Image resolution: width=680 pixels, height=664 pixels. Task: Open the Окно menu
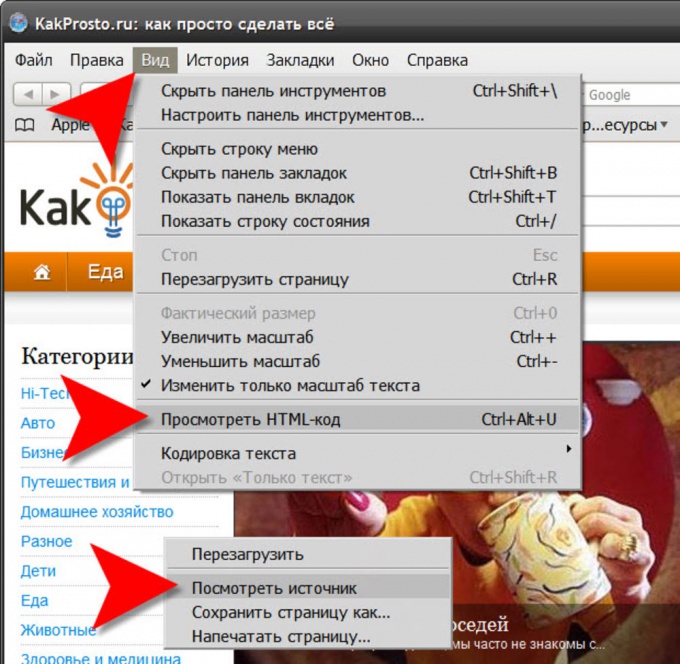click(x=370, y=60)
